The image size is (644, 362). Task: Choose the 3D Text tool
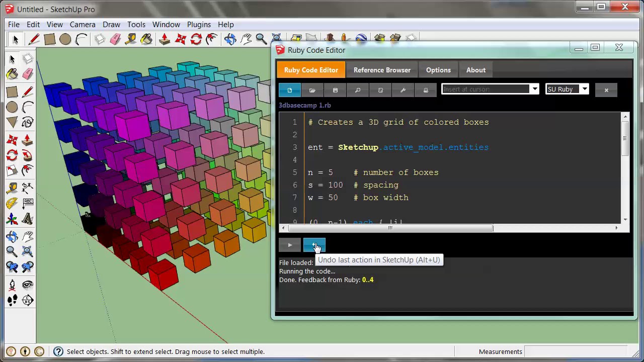point(28,219)
